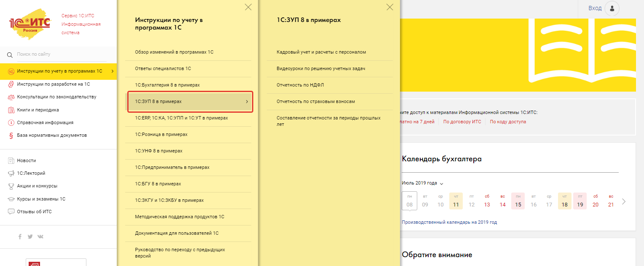Click the Консультации по законодательству scales icon
The image size is (644, 266).
[11, 97]
